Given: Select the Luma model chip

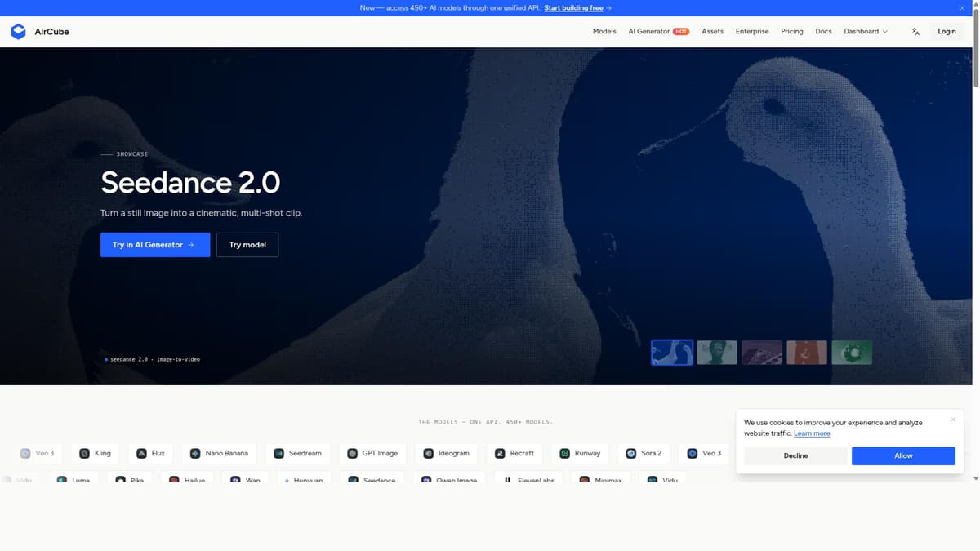Looking at the screenshot, I should click(73, 478).
